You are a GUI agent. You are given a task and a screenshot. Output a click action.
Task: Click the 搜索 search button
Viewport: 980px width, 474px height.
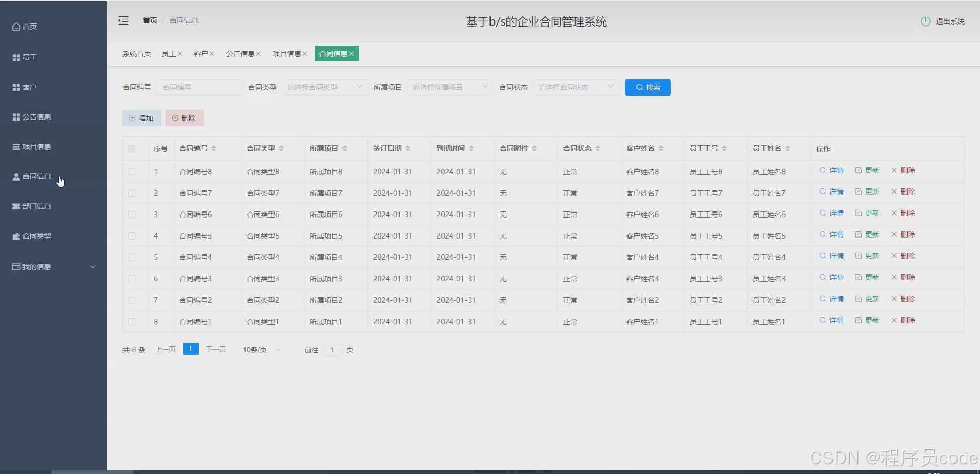tap(647, 87)
